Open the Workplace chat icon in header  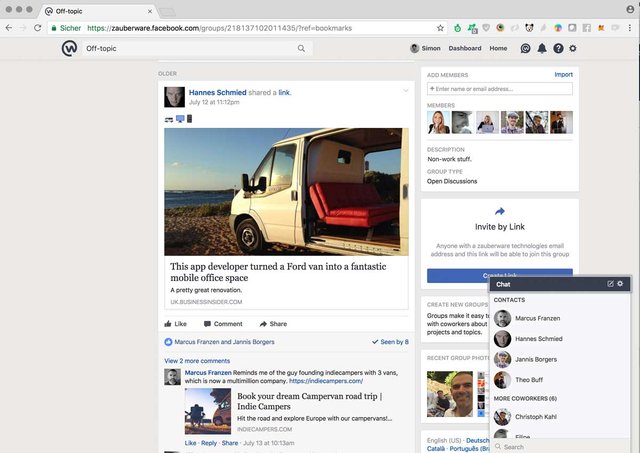(x=525, y=49)
